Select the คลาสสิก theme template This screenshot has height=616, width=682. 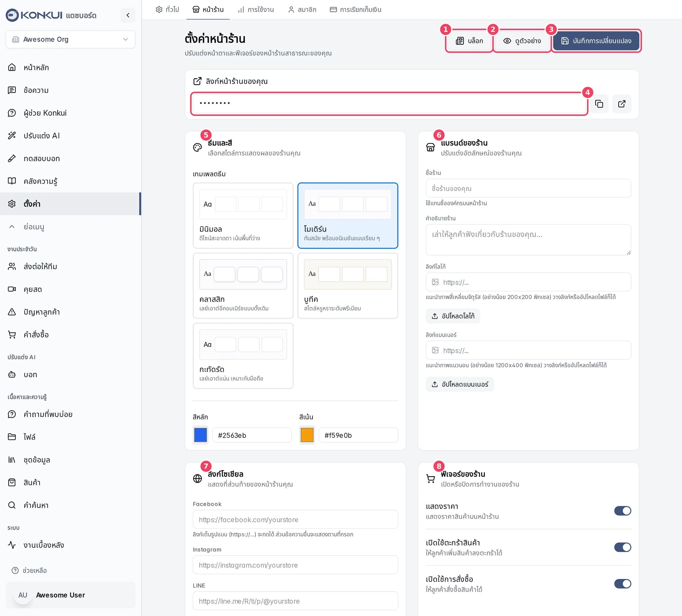pos(243,286)
